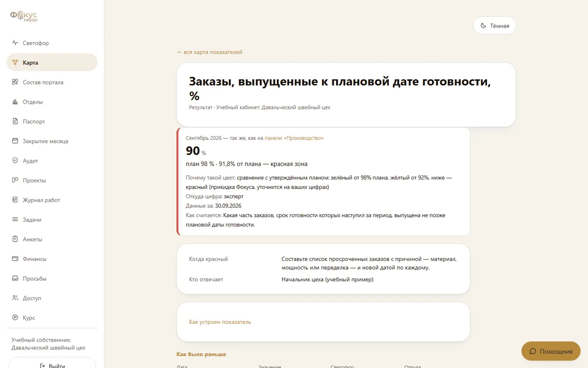Open Закрытие месяца menu label
Image resolution: width=588 pixels, height=368 pixels.
pos(46,141)
